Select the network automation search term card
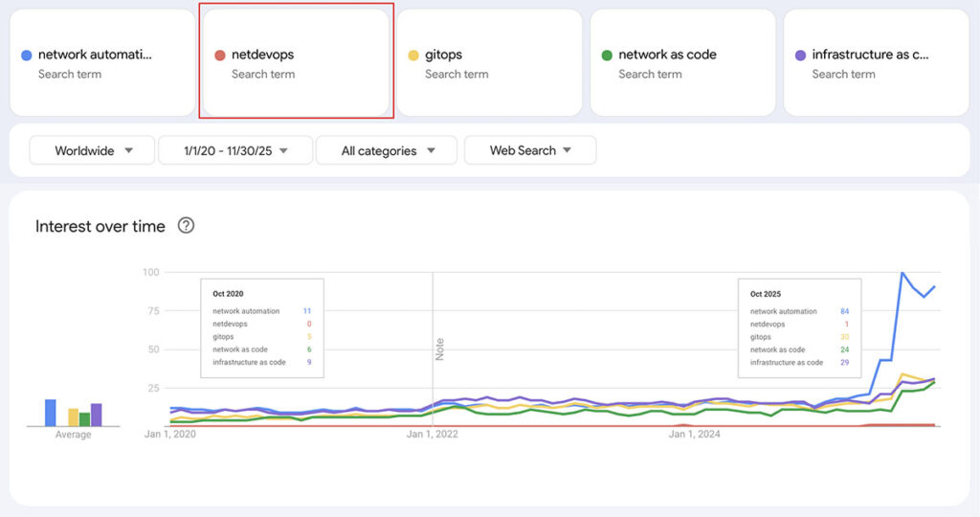 (102, 62)
